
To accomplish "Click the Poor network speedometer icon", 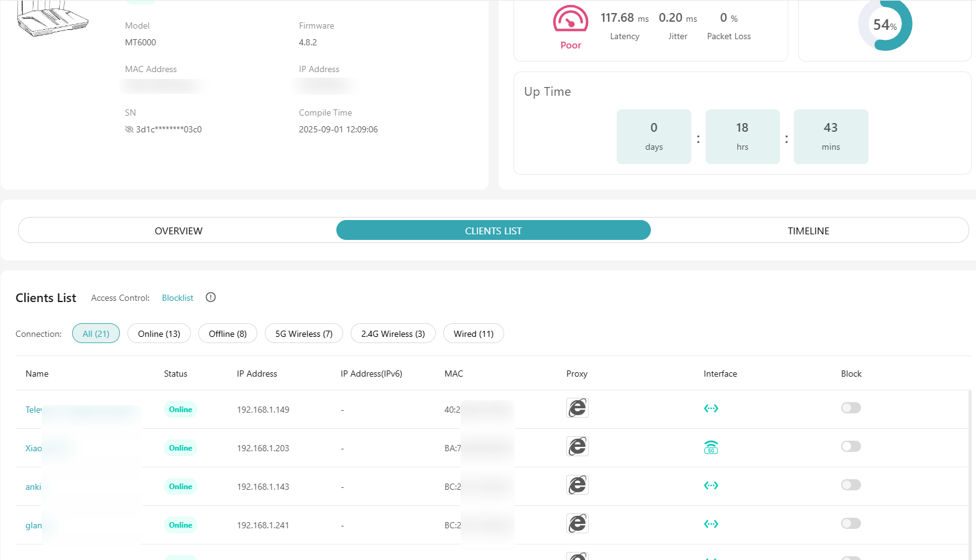I will coord(570,19).
